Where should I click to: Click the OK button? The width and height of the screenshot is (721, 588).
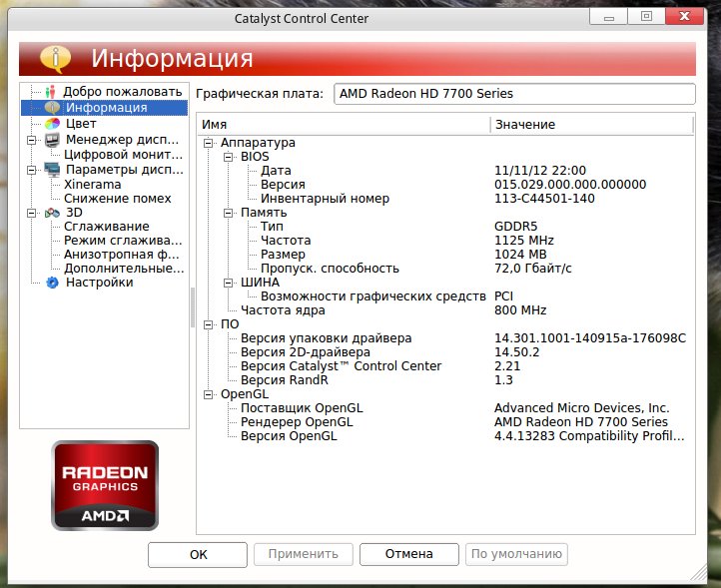click(198, 554)
